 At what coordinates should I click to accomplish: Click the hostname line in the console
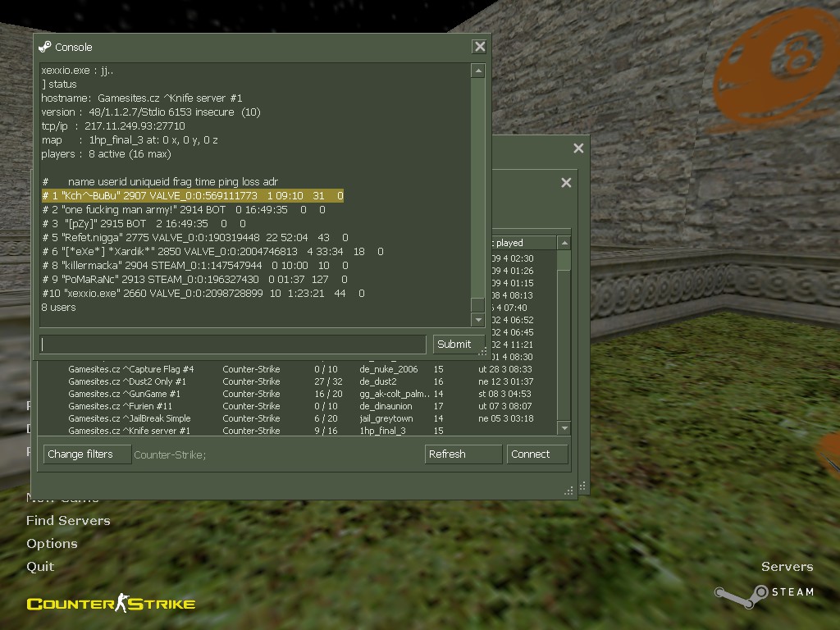point(141,98)
